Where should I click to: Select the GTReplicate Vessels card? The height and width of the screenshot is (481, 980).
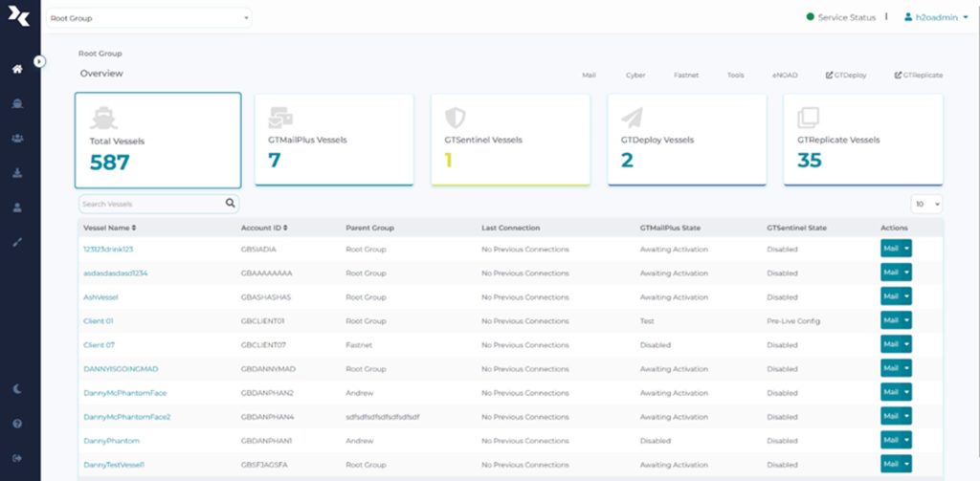click(863, 140)
